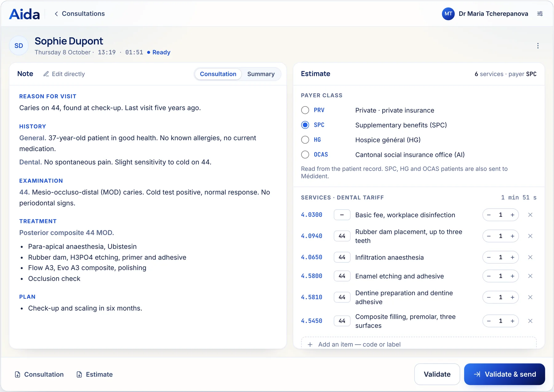Viewport: 554px width, 392px height.
Task: Select the SPC payer class
Action: click(x=305, y=125)
